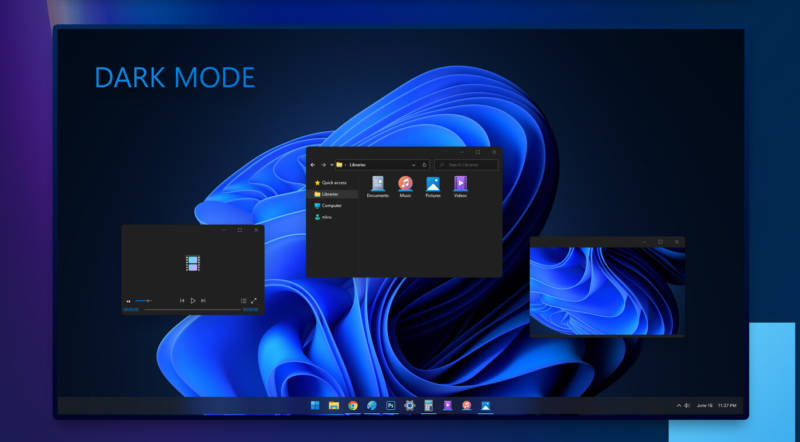Screen dimensions: 800x442
Task: Click the Libraries path in address bar
Action: click(x=358, y=165)
